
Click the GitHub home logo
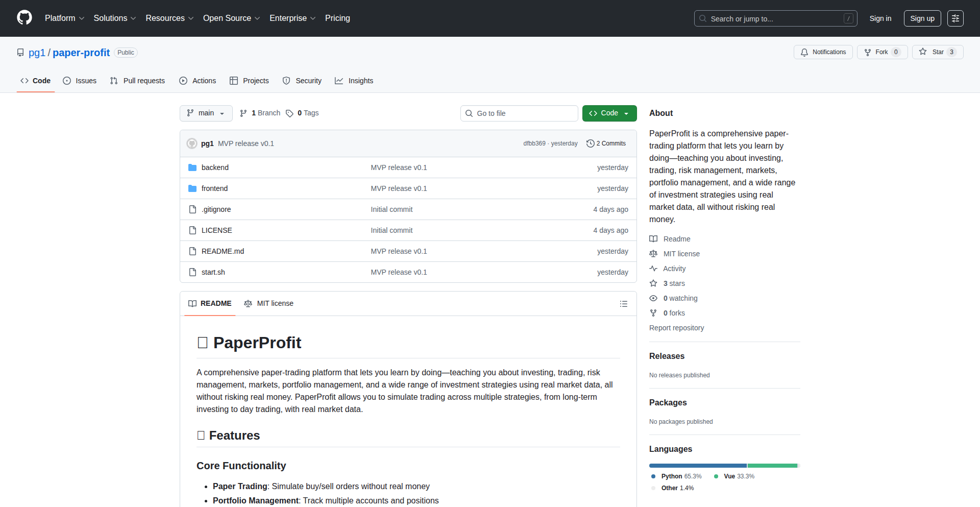(23, 18)
